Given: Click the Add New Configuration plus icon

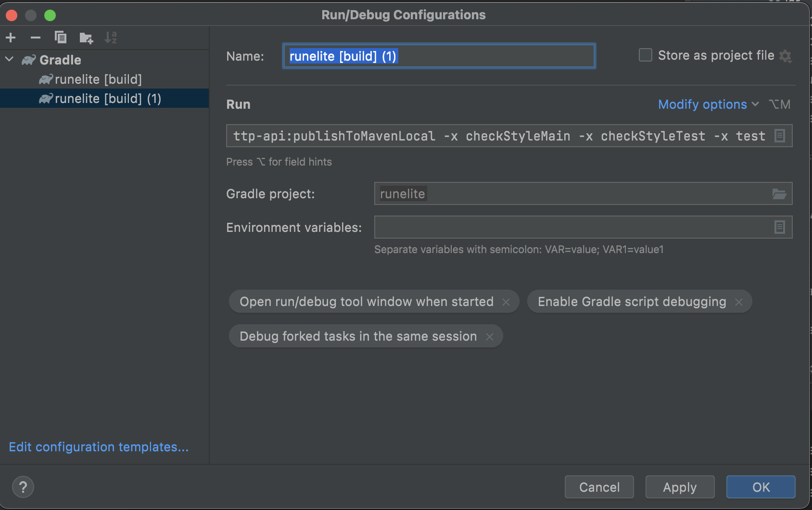Looking at the screenshot, I should point(11,38).
